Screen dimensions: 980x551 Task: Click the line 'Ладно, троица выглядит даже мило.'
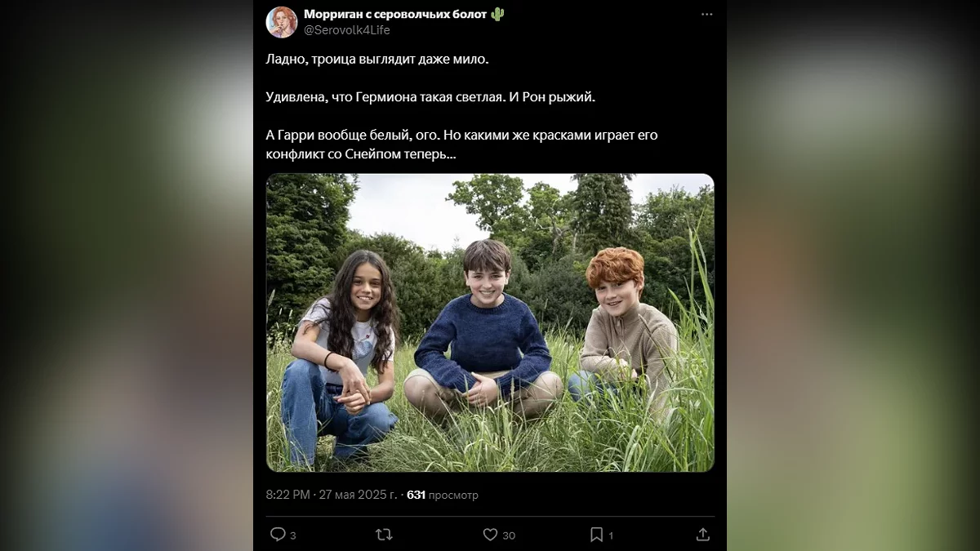click(376, 60)
